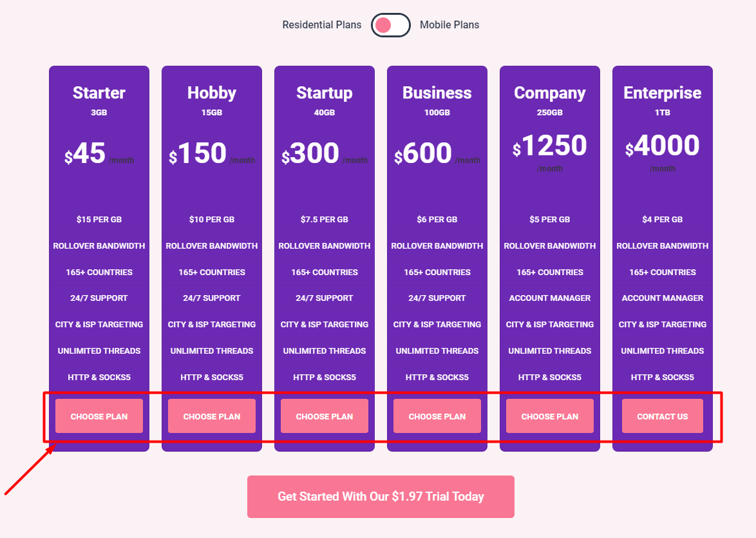
Task: Choose plan under Company column
Action: (550, 416)
